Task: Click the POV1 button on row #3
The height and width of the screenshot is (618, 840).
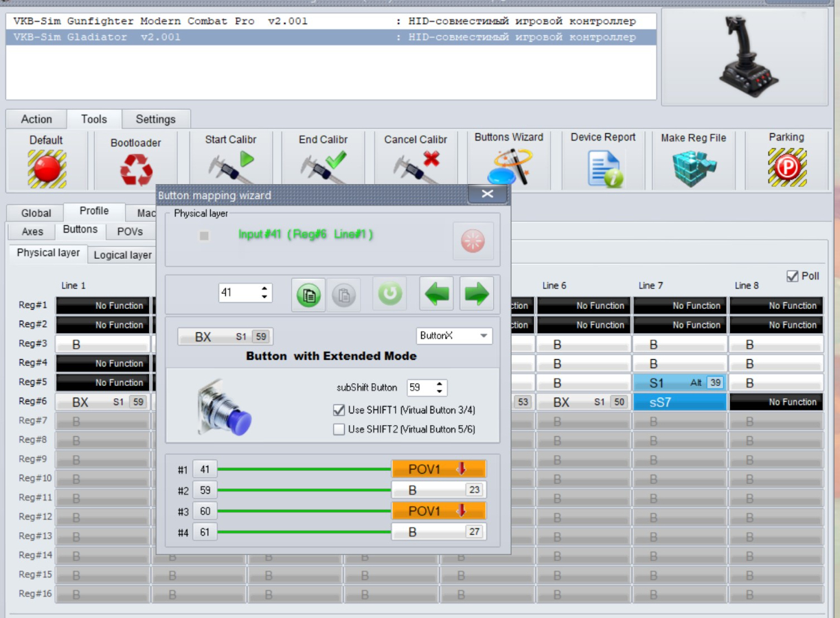Action: [439, 512]
